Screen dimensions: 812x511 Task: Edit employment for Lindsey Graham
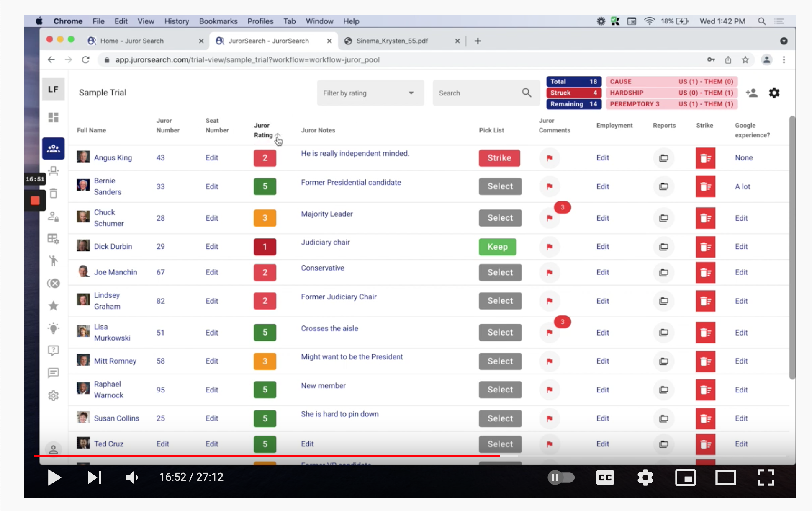click(603, 301)
